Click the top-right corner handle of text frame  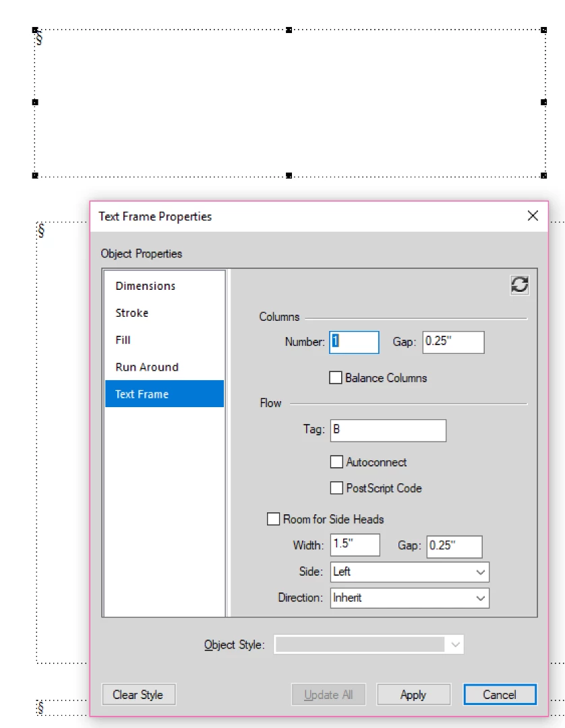(543, 30)
